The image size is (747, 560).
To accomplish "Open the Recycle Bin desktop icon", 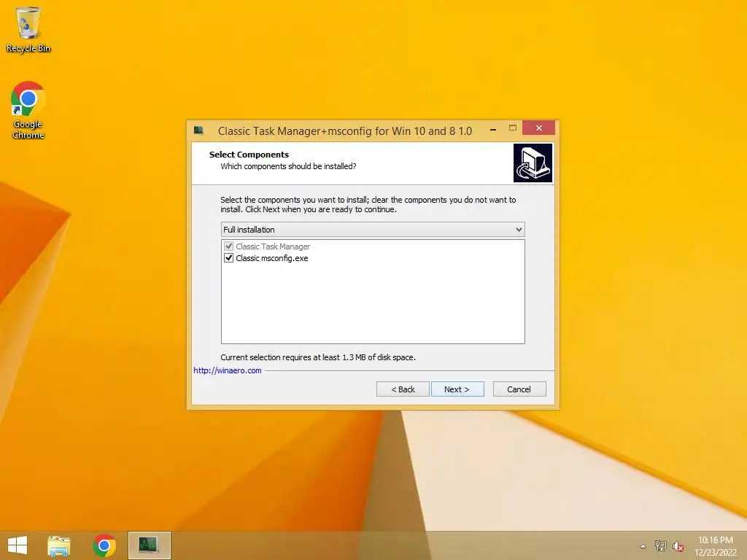I will [x=28, y=29].
